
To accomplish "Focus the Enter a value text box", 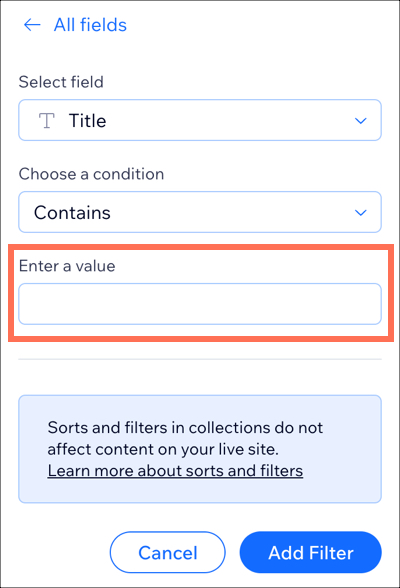I will (200, 304).
